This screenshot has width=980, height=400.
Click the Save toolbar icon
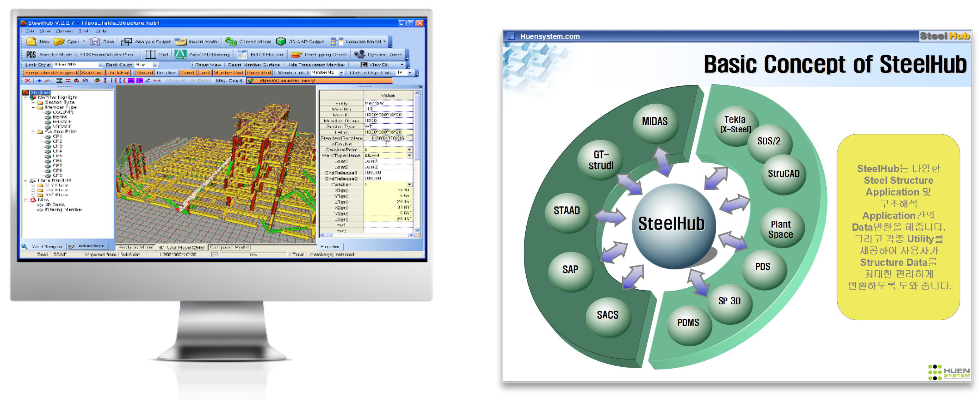pyautogui.click(x=94, y=41)
